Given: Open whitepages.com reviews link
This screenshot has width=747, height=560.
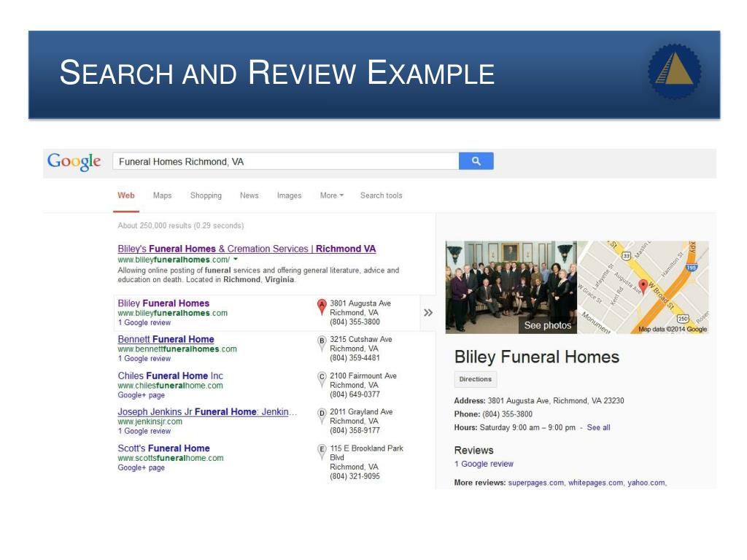Looking at the screenshot, I should [595, 483].
